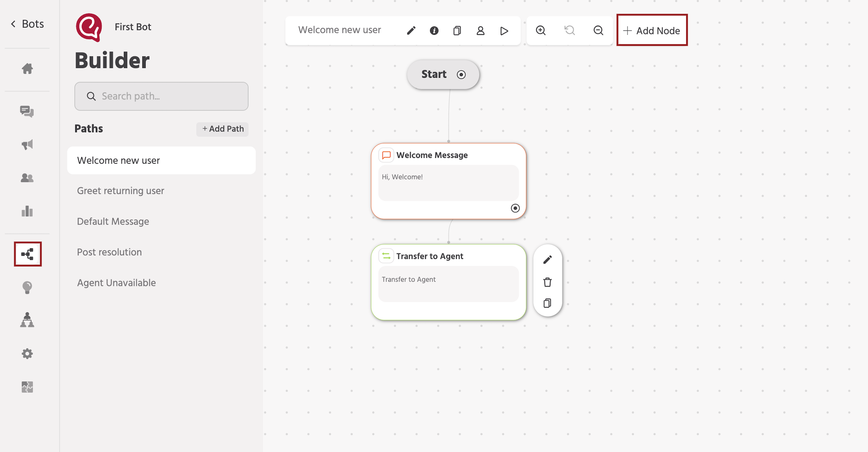Open the Conversations panel icon
Viewport: 868px width, 452px height.
[x=27, y=112]
